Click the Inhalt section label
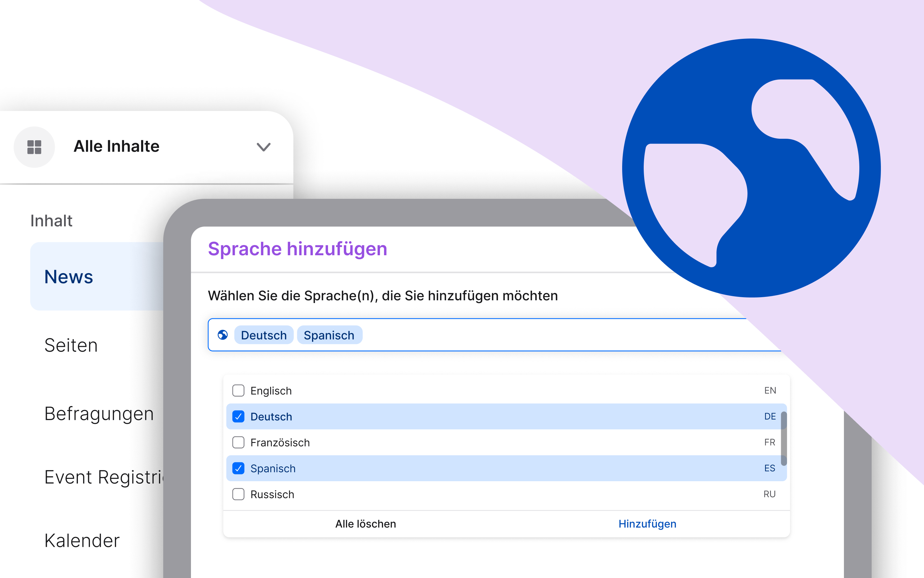Viewport: 924px width, 578px height. coord(51,221)
